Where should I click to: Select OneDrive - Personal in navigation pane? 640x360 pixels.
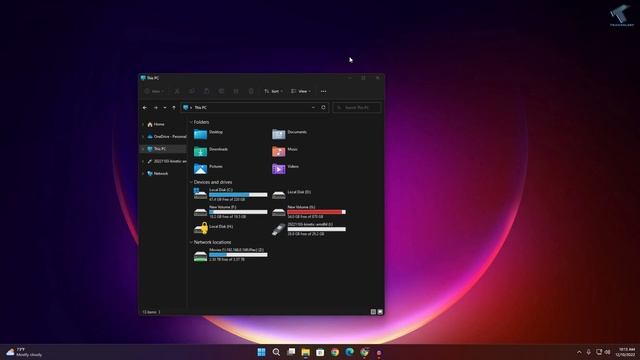(x=163, y=136)
